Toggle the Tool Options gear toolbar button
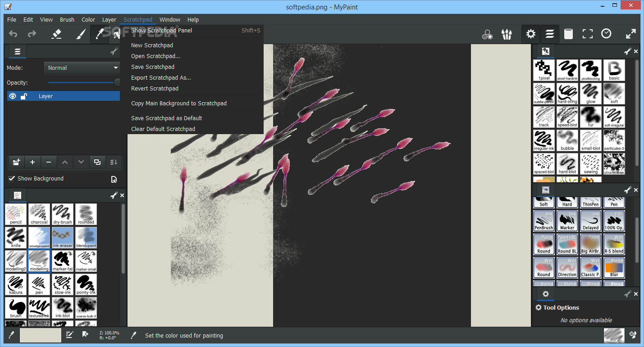Screen dimensions: 644x347 (x=531, y=34)
